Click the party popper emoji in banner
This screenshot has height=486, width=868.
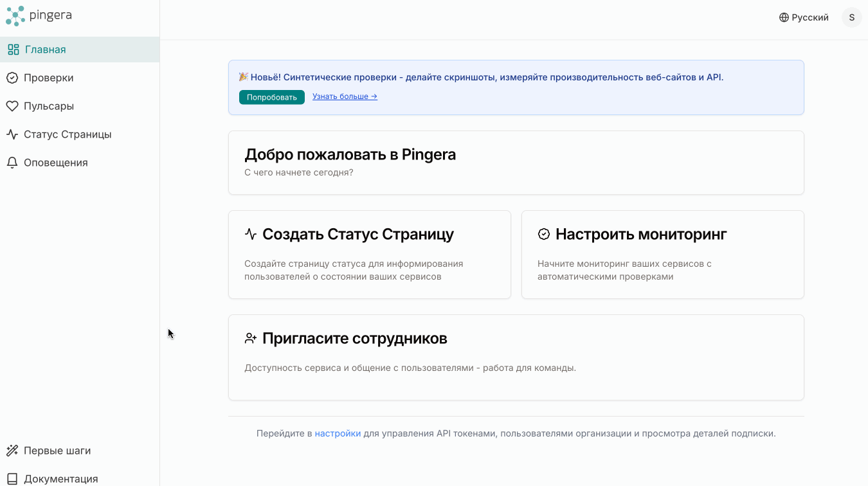click(243, 77)
